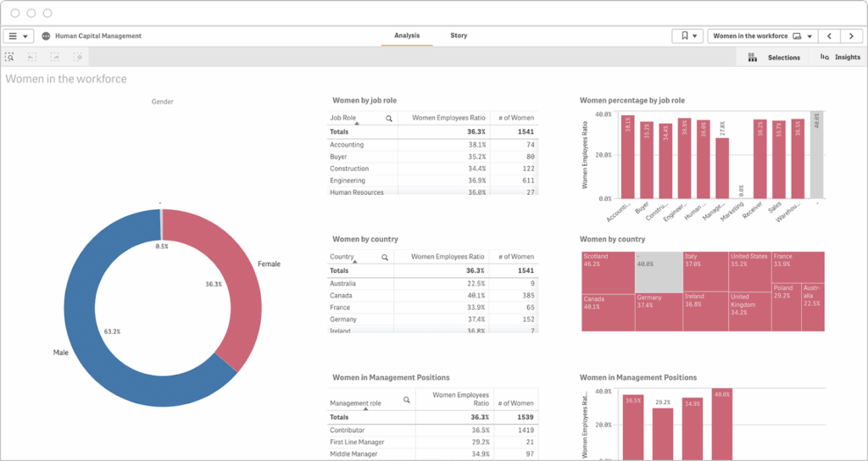Go to previous sheet
The height and width of the screenshot is (461, 868).
point(829,36)
